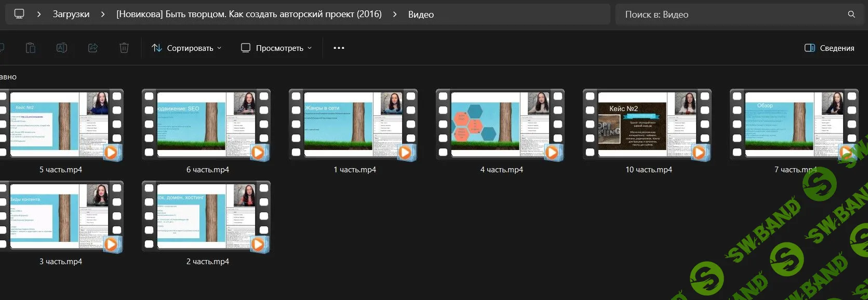Navigate to the [Новикова] Быть творцом folder breadcrumb
Viewport: 868px width, 300px height.
coord(249,15)
